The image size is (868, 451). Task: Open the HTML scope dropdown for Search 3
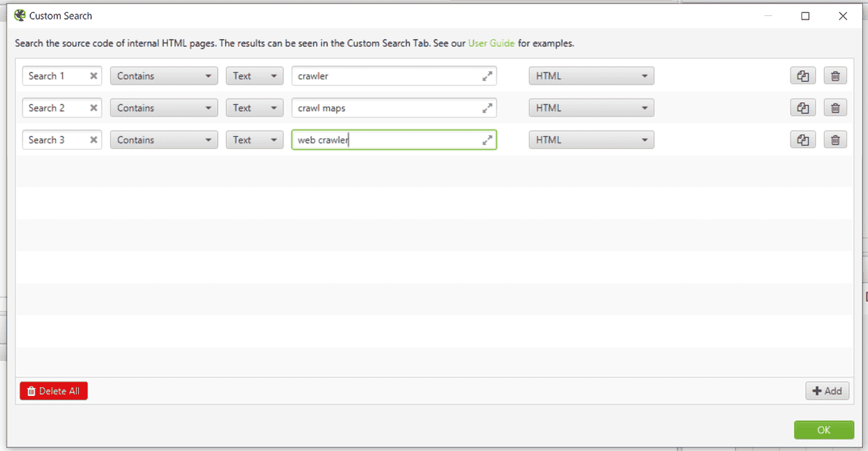[592, 140]
